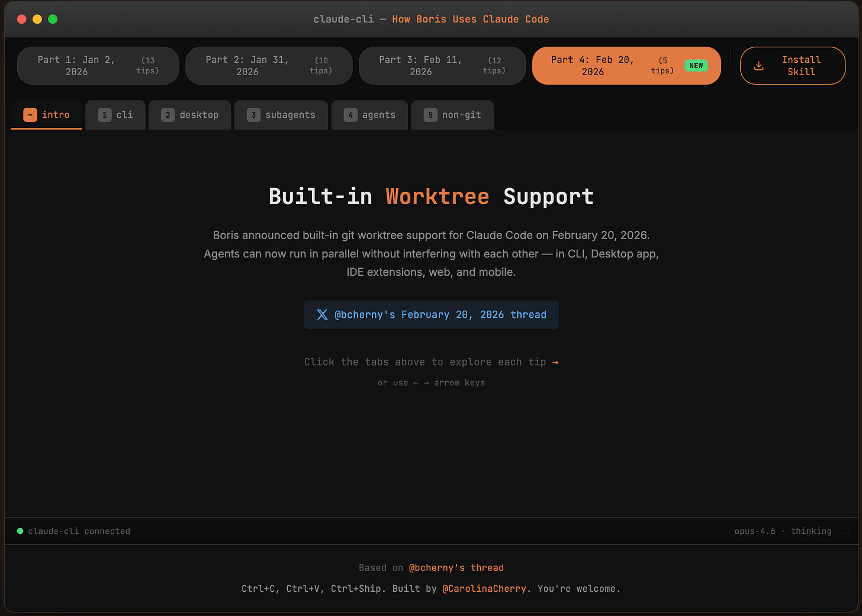Click the green NEW badge on Part 4

click(x=696, y=66)
